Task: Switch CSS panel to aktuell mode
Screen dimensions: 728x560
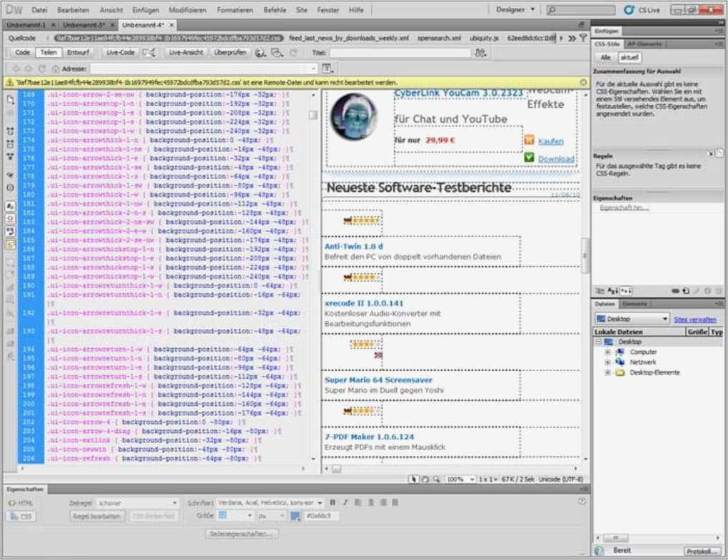Action: (x=629, y=58)
